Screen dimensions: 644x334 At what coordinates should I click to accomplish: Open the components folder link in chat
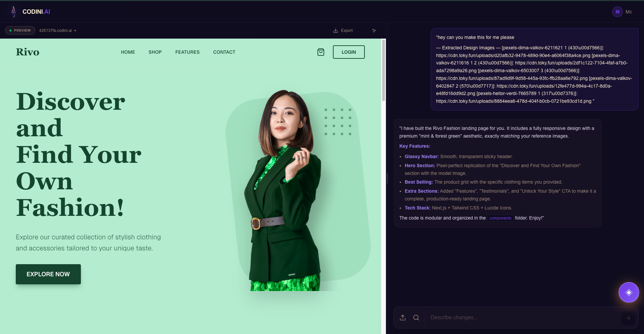click(x=500, y=218)
